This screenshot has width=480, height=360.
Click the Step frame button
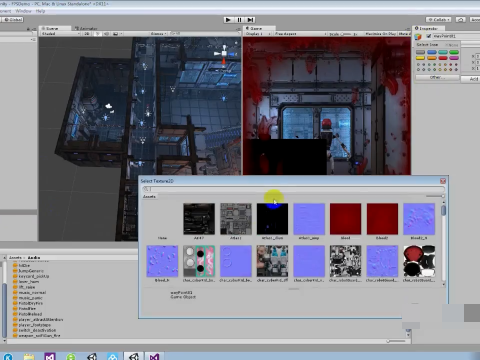251,20
